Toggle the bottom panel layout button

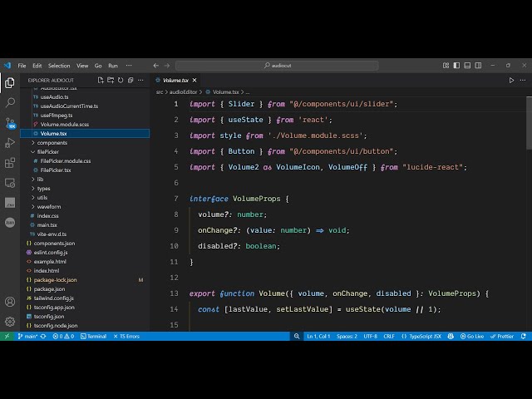[x=467, y=66]
